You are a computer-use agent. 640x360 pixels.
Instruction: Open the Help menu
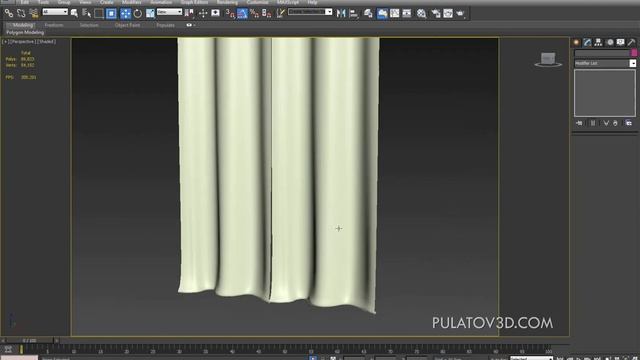pyautogui.click(x=312, y=2)
